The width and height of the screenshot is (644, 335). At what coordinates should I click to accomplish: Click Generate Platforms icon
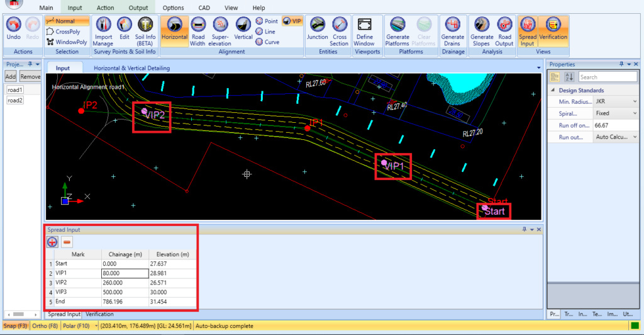[397, 31]
